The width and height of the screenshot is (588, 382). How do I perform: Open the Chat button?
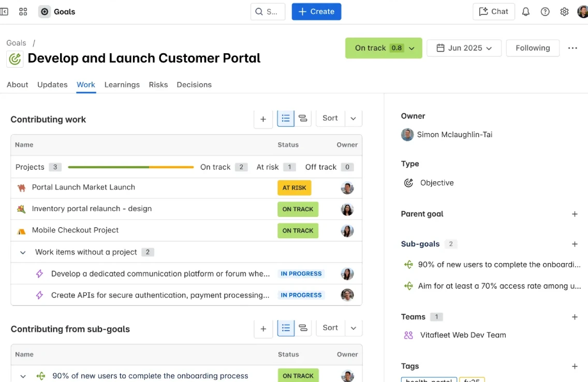pos(493,11)
